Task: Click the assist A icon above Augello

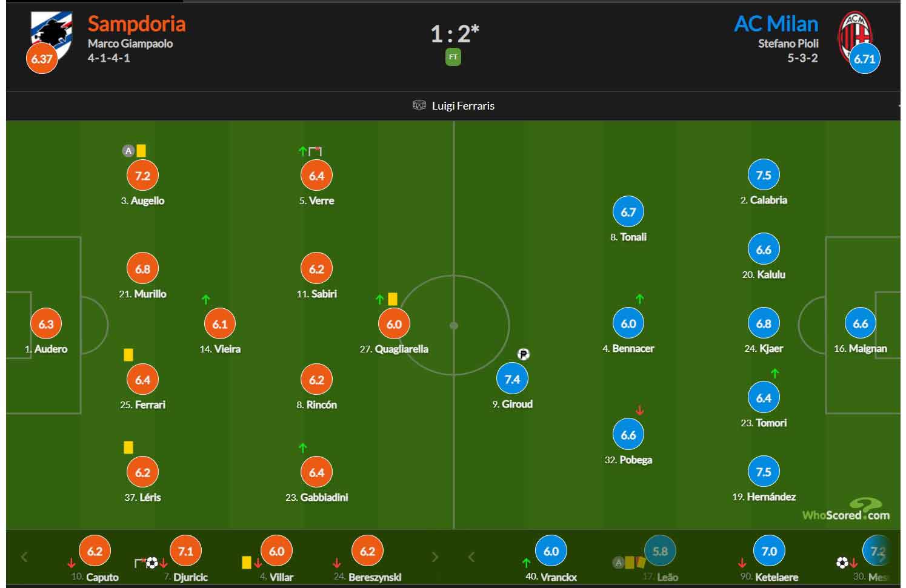Action: 128,151
